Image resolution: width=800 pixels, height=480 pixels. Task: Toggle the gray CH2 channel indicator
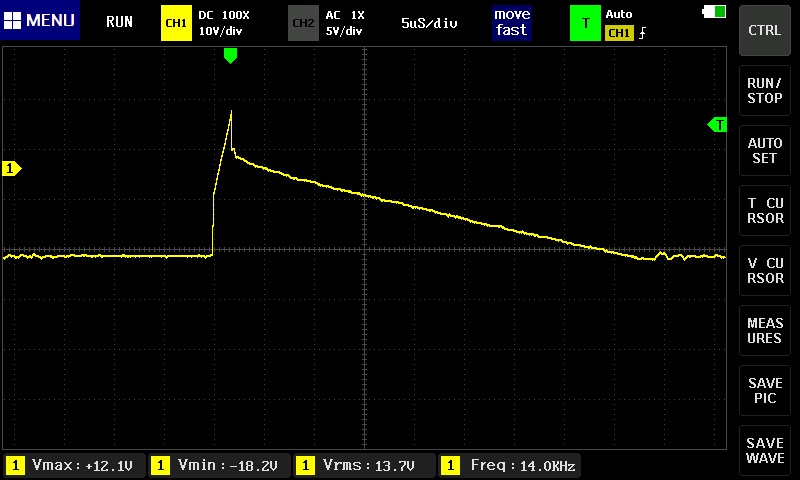coord(301,23)
